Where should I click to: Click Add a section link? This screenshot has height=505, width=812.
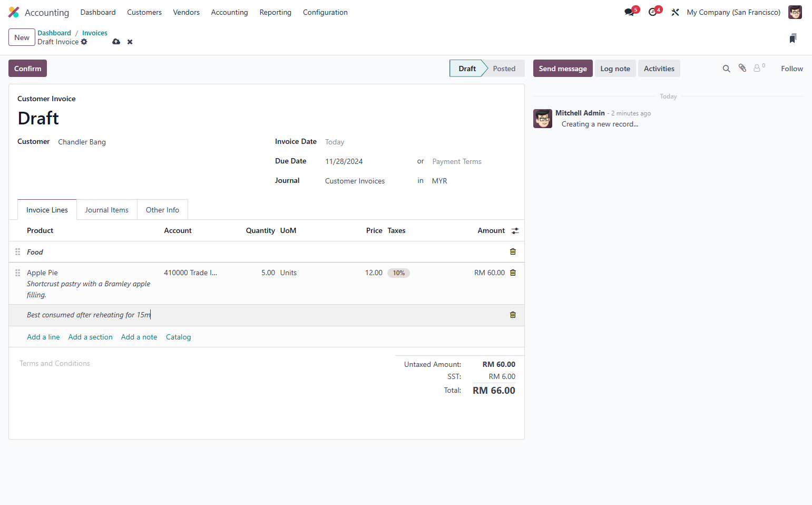tap(90, 337)
